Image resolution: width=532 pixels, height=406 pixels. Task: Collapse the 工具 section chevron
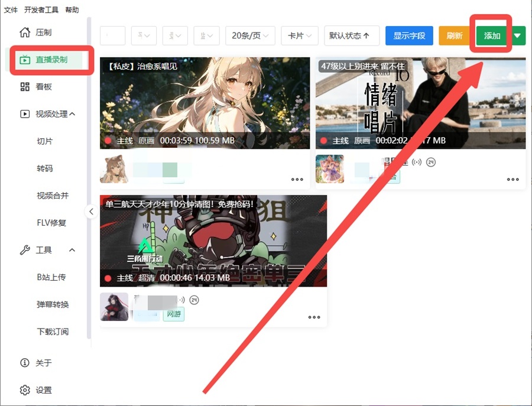click(72, 250)
